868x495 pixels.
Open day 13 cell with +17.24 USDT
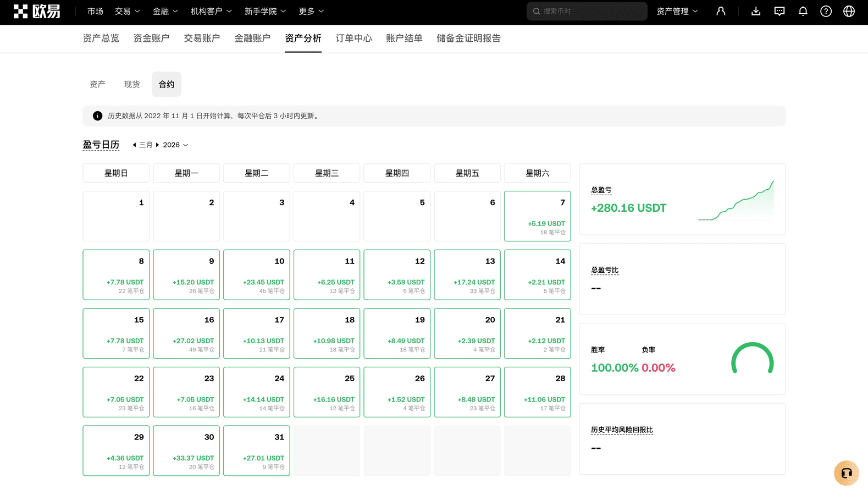point(467,275)
